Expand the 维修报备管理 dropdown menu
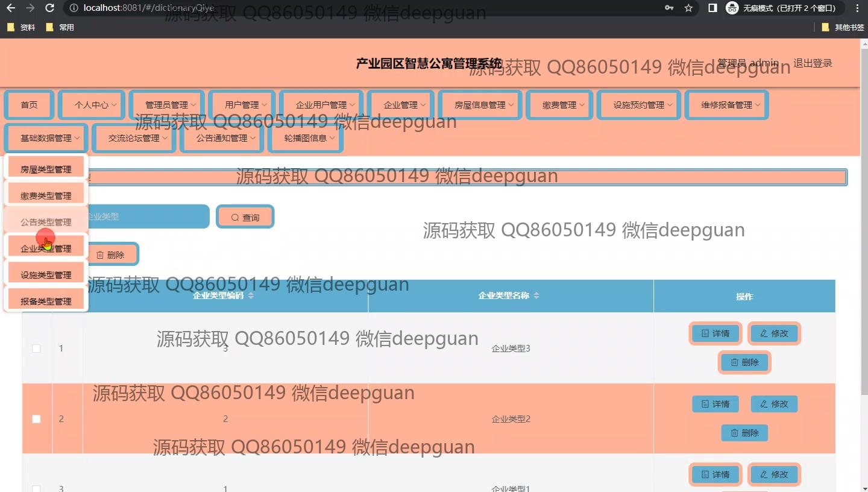868x492 pixels. (727, 105)
